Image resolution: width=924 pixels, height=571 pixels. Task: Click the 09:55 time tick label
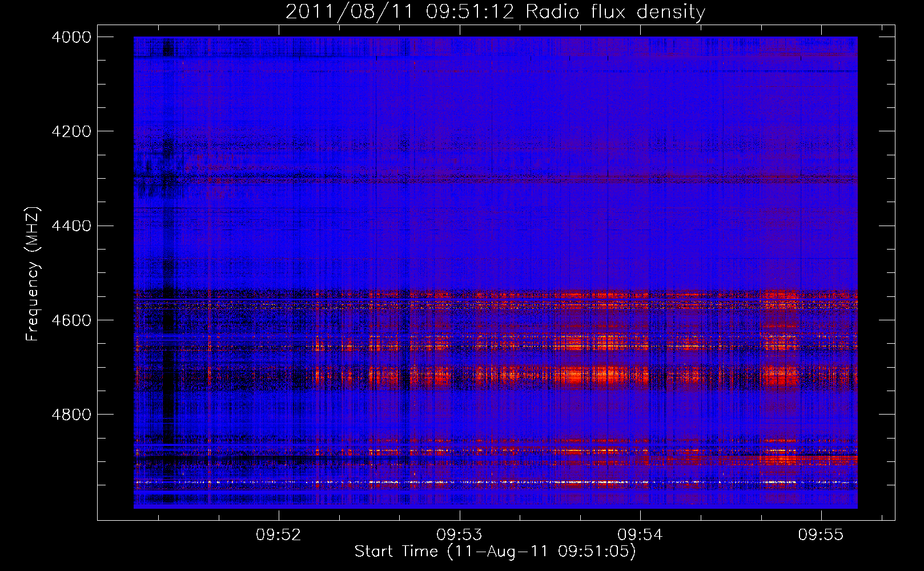821,535
